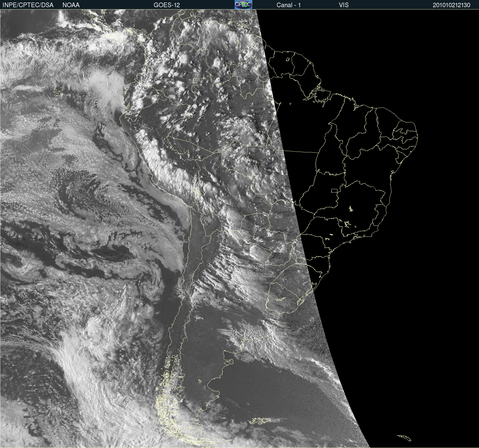
Task: Select the VIS label in header
Action: pos(343,5)
